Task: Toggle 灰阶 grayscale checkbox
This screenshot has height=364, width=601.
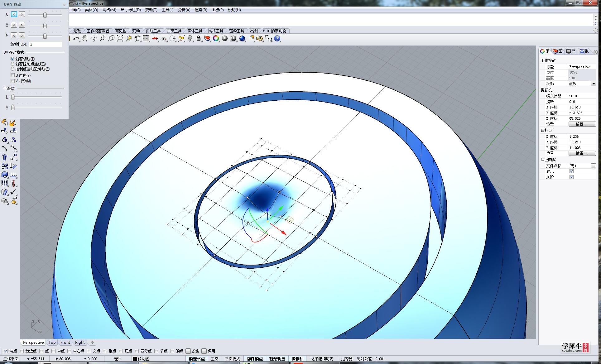Action: pos(571,177)
